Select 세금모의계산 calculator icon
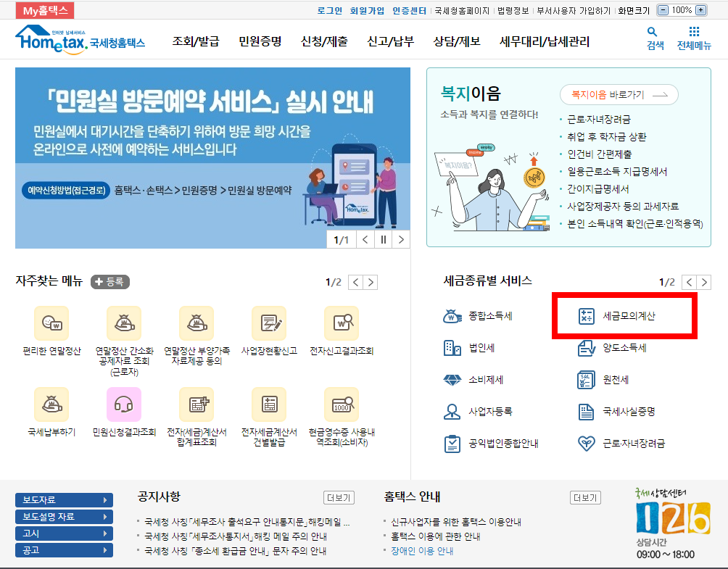The height and width of the screenshot is (569, 728). click(587, 316)
